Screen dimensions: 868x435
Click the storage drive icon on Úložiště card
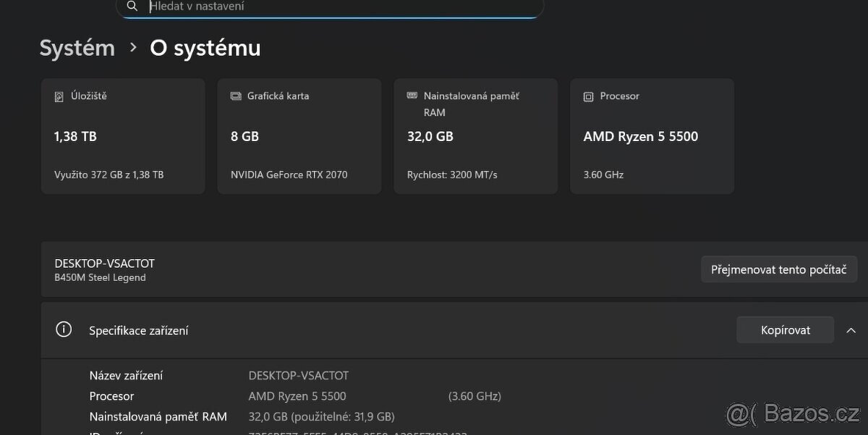pyautogui.click(x=60, y=95)
